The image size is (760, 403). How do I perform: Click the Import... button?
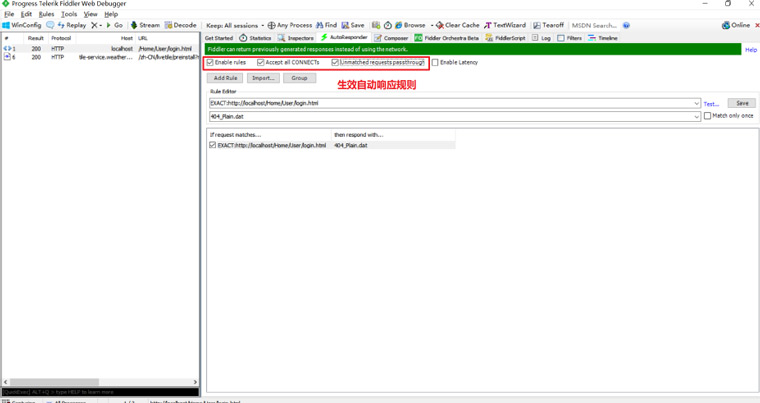[263, 78]
